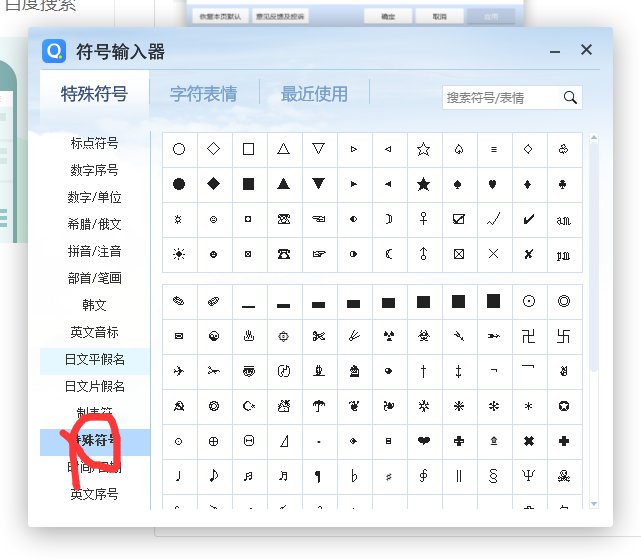Insert the solid right-pointing small triangle
The width and height of the screenshot is (641, 560).
pyautogui.click(x=354, y=184)
